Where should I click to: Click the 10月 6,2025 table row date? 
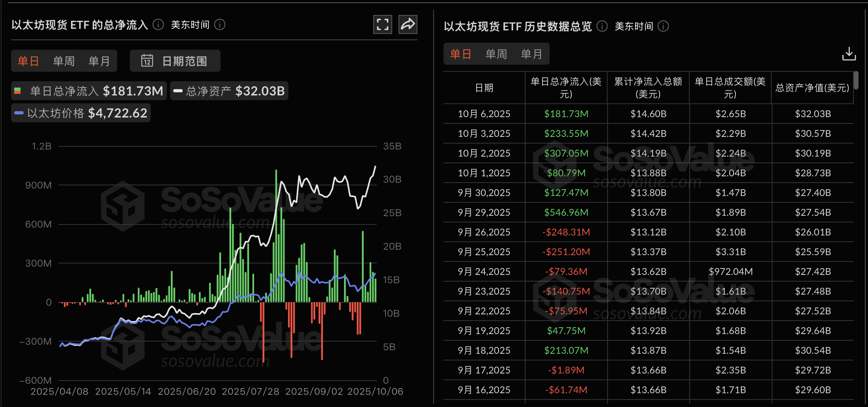pyautogui.click(x=484, y=114)
